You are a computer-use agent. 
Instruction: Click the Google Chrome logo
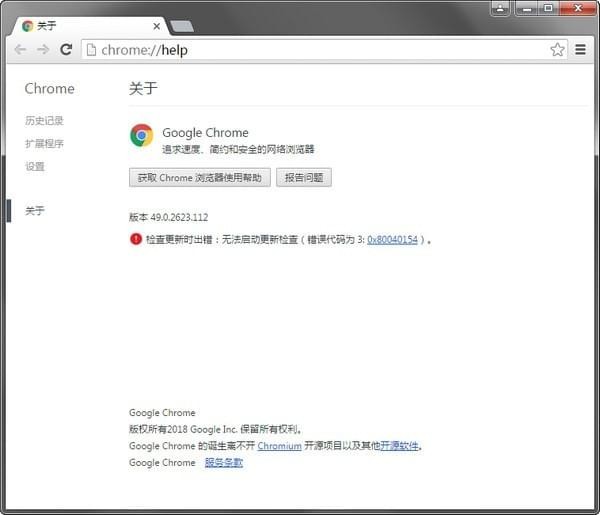coord(142,135)
